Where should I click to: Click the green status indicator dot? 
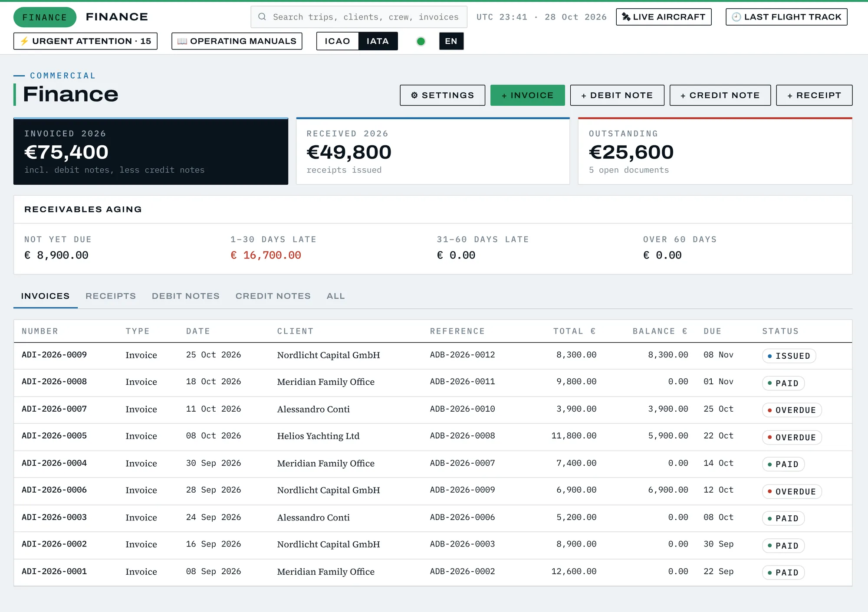pyautogui.click(x=421, y=42)
